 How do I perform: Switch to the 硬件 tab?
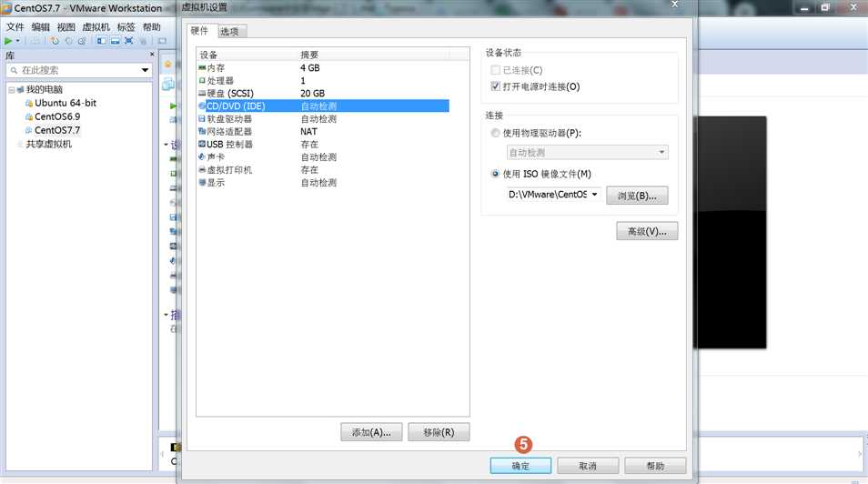point(199,30)
